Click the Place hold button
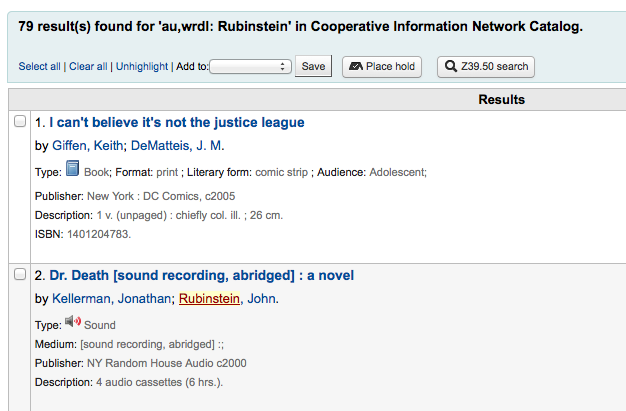The image size is (626, 411). [x=382, y=67]
